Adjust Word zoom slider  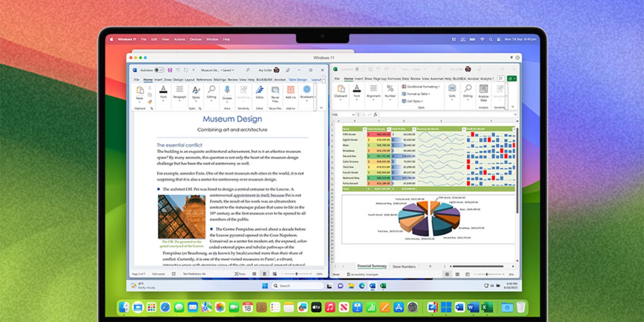point(296,274)
